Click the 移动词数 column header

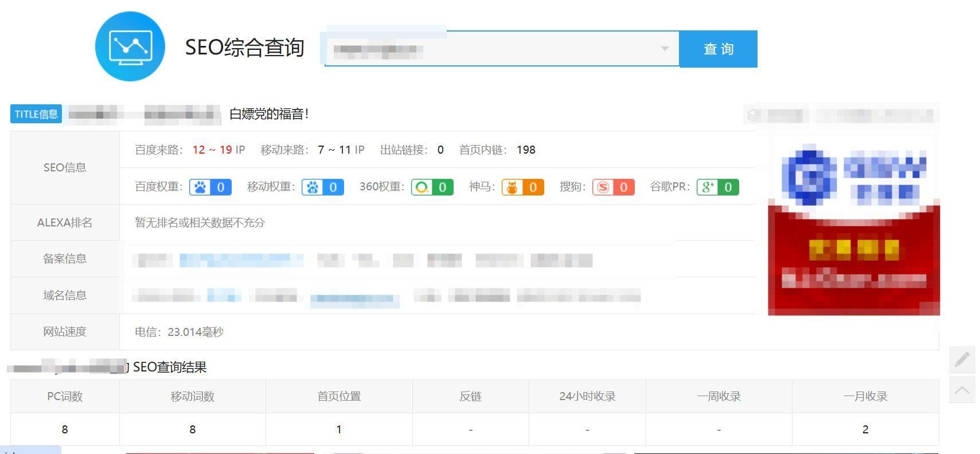193,396
